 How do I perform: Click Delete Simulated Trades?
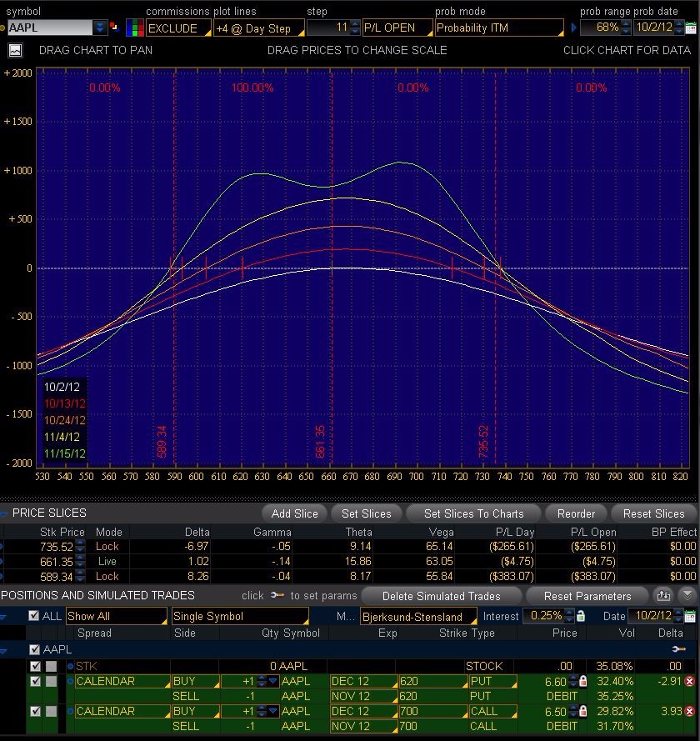(x=441, y=596)
